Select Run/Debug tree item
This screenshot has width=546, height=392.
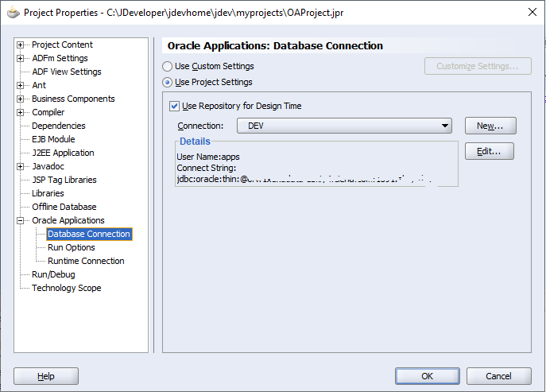click(53, 274)
